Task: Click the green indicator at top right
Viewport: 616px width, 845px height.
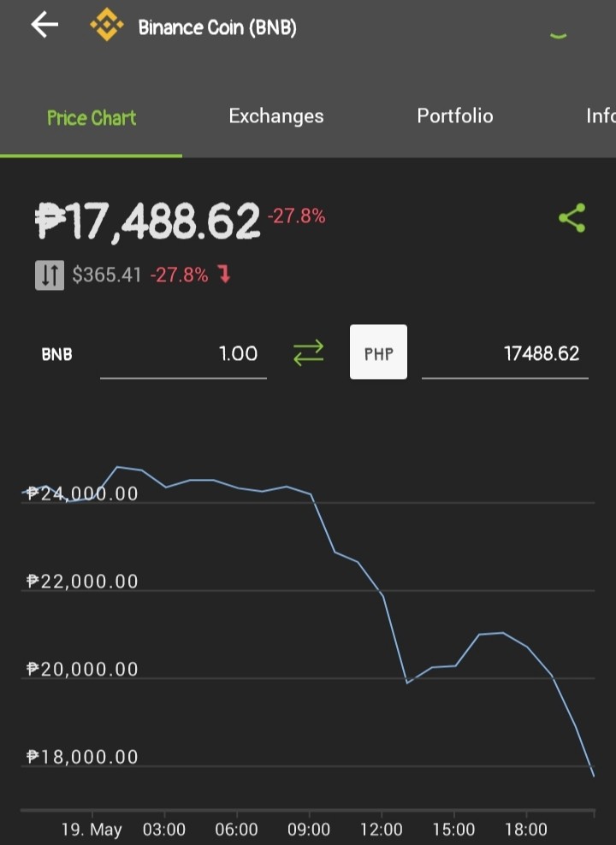Action: point(559,36)
